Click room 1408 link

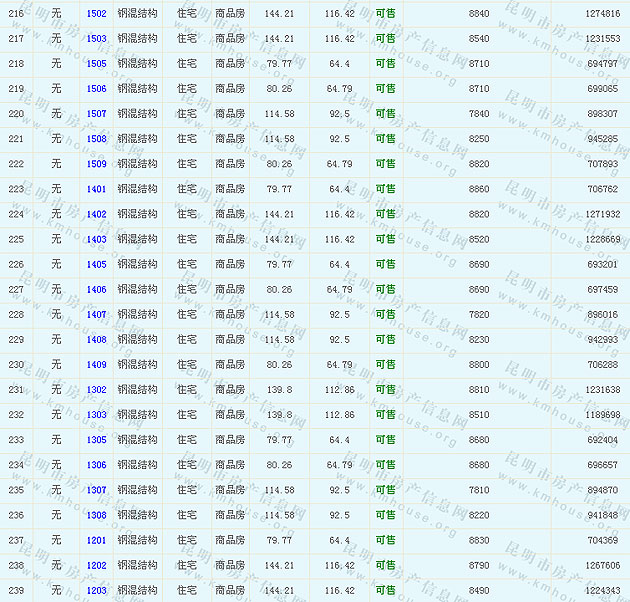96,340
